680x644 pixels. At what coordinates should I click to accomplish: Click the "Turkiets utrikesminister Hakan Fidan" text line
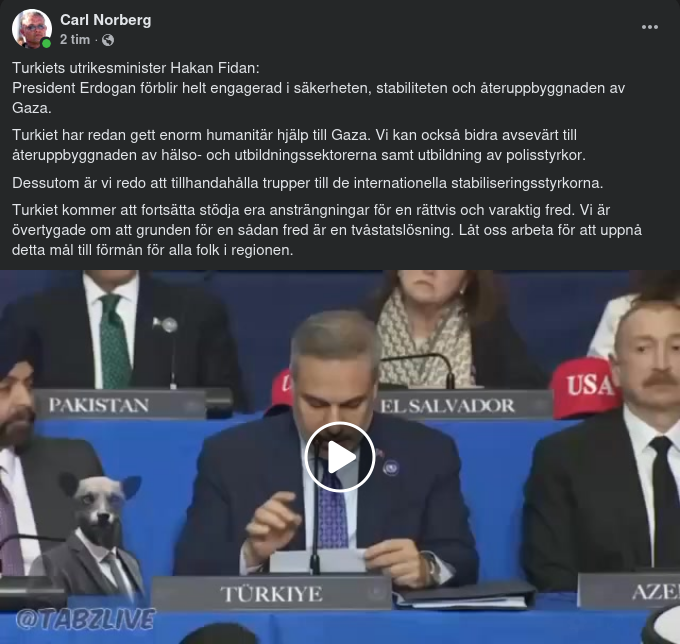(136, 68)
